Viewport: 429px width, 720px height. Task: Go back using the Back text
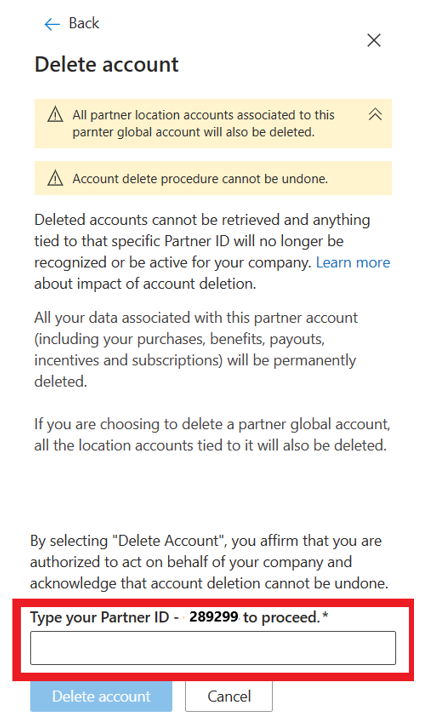[84, 23]
